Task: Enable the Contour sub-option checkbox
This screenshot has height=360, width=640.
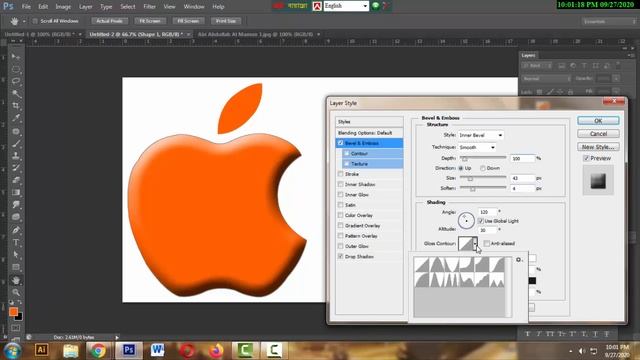Action: (x=347, y=153)
